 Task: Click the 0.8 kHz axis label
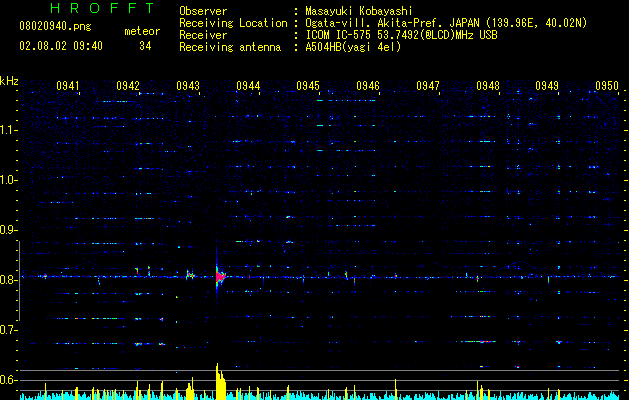tap(8, 280)
